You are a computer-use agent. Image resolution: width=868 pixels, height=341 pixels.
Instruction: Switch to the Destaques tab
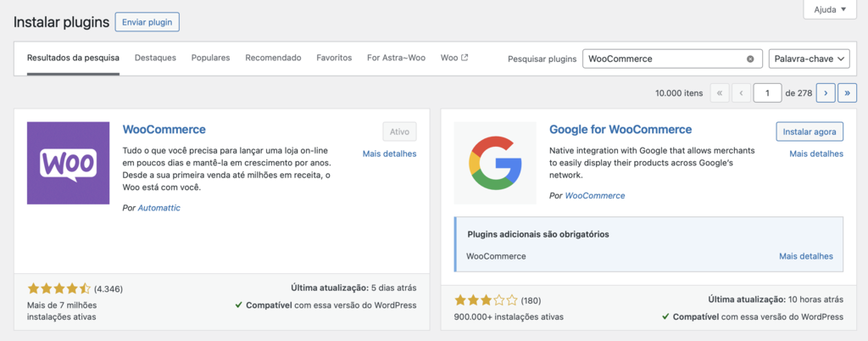pyautogui.click(x=156, y=58)
